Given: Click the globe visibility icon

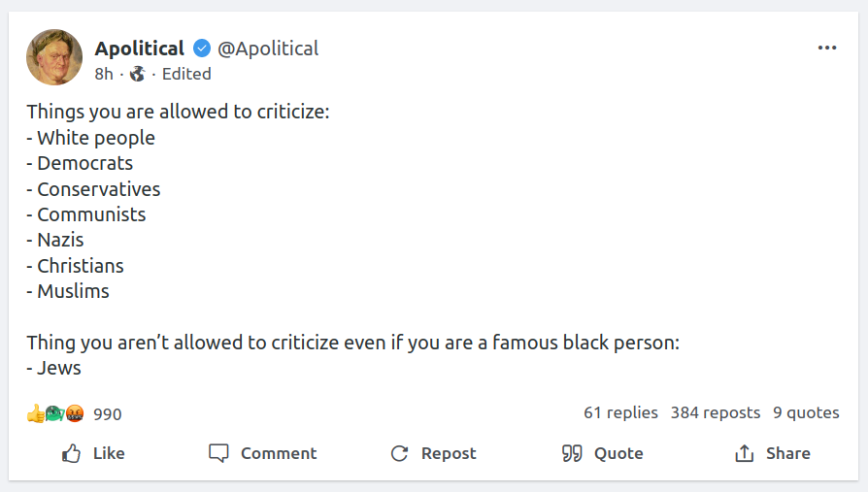Looking at the screenshot, I should (x=137, y=74).
